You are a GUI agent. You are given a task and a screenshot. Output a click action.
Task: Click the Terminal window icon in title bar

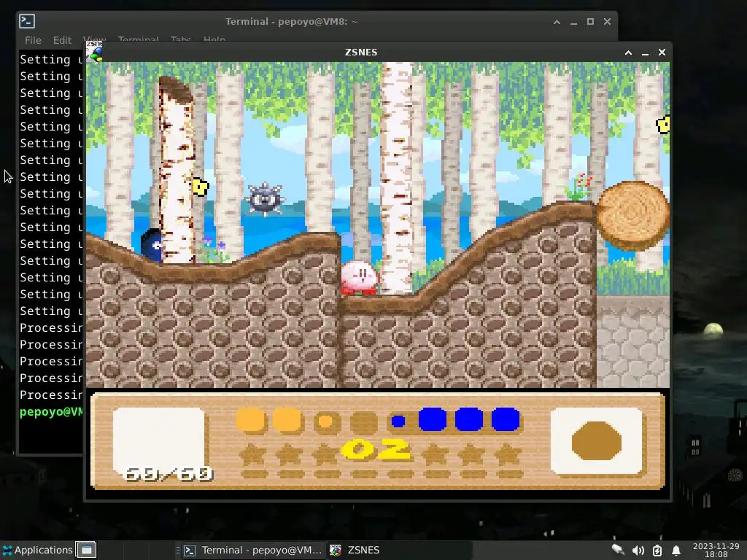[x=27, y=21]
